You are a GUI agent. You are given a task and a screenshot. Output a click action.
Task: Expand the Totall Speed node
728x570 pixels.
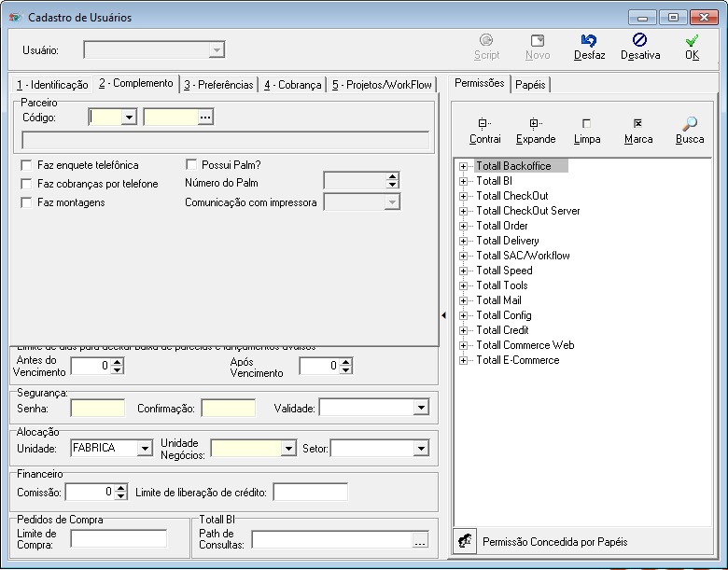point(463,271)
